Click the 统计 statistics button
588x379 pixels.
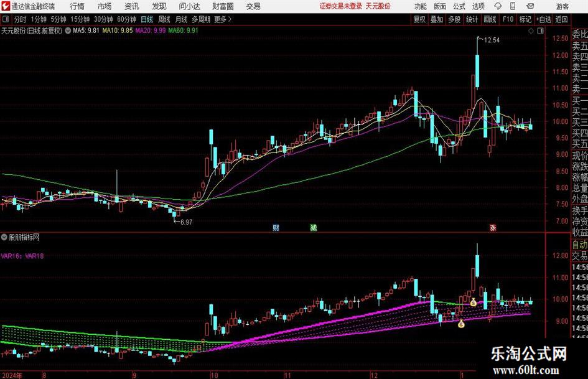pyautogui.click(x=472, y=19)
